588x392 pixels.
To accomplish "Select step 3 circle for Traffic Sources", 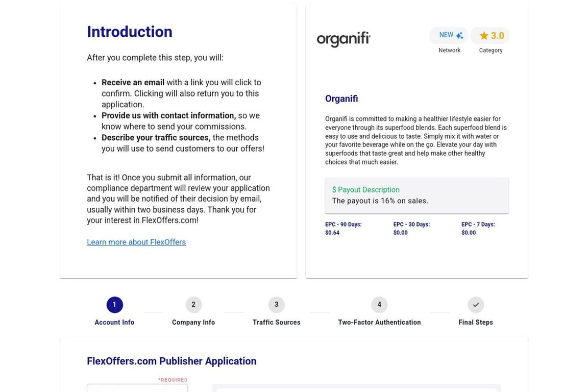I will (276, 305).
